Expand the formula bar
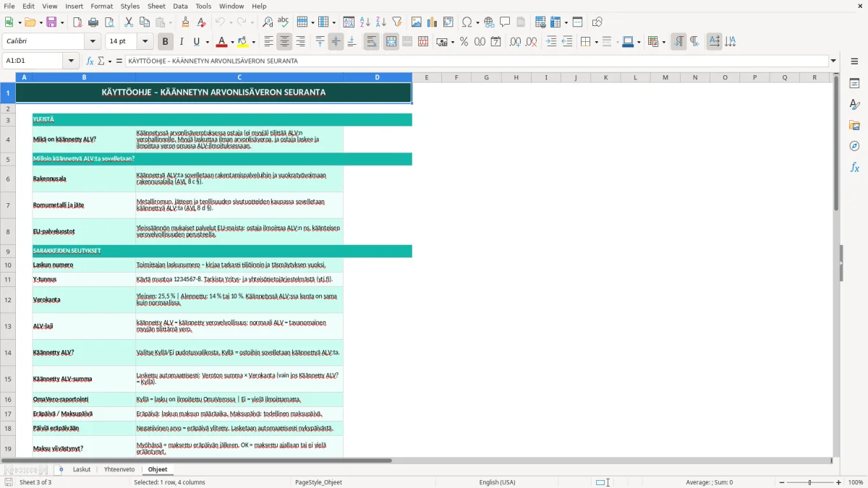868x488 pixels. point(833,61)
